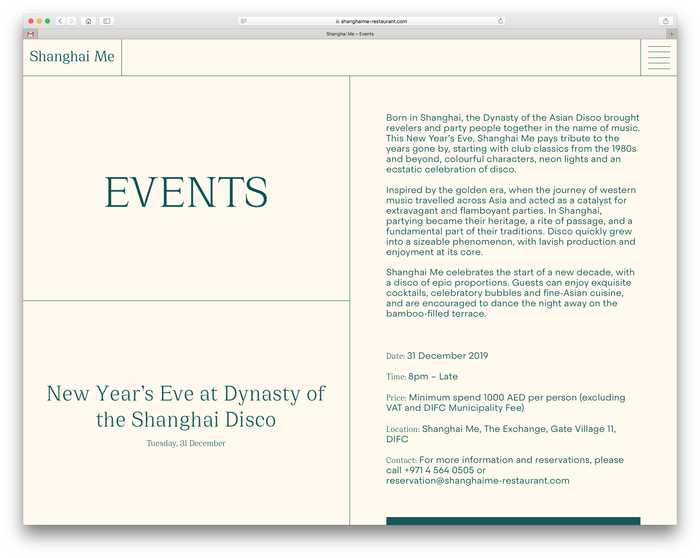Go back with the Safari back arrow
Image resolution: width=700 pixels, height=558 pixels.
coord(60,21)
